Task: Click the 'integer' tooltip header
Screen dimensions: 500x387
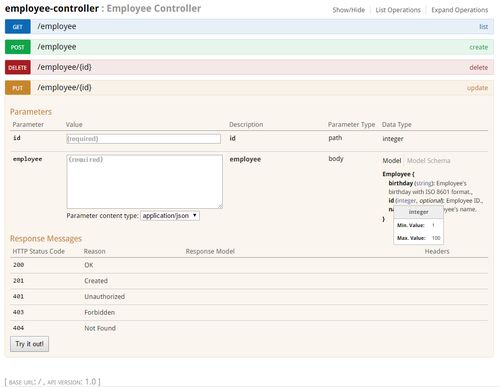Action: click(418, 212)
